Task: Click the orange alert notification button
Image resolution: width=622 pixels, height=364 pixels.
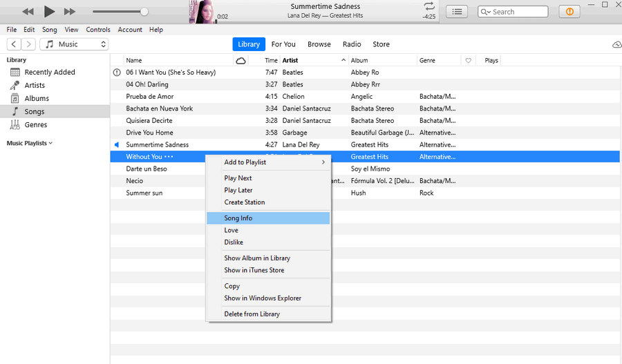Action: 569,12
